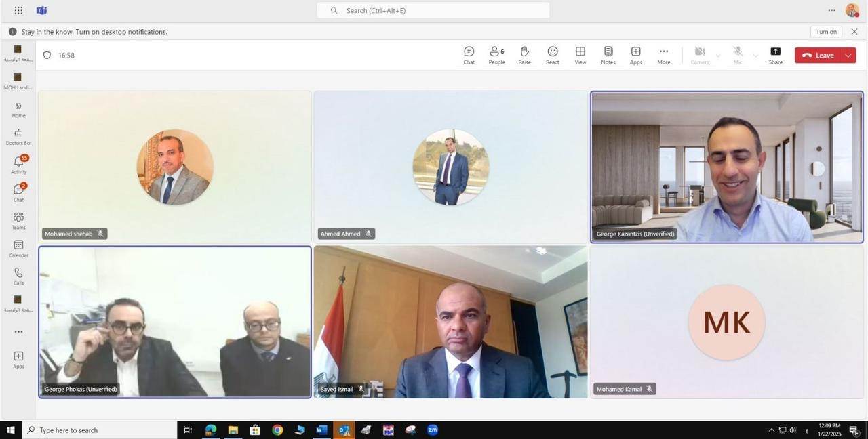Open the Share screen options
This screenshot has height=439, width=868.
point(775,56)
